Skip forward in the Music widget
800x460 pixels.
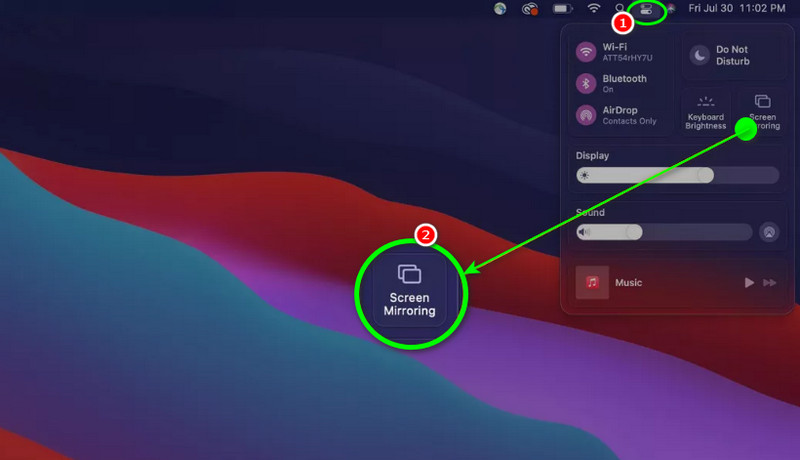(x=769, y=283)
